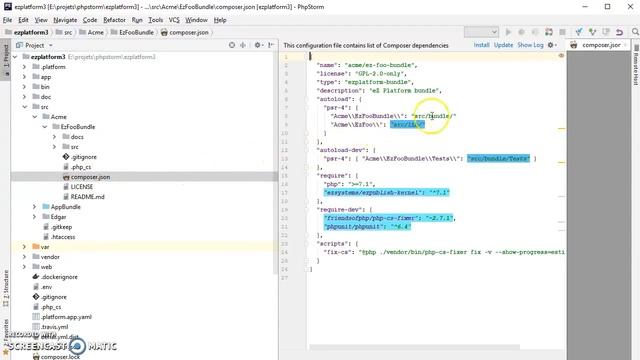Expand the vendor folder
Screen dimensions: 640x360
pyautogui.click(x=24, y=257)
